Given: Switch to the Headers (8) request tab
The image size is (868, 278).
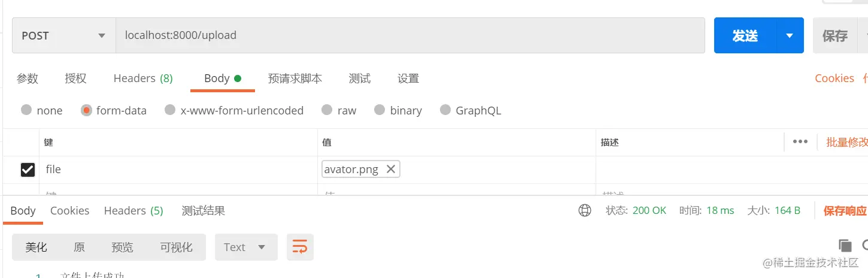Looking at the screenshot, I should pos(143,78).
